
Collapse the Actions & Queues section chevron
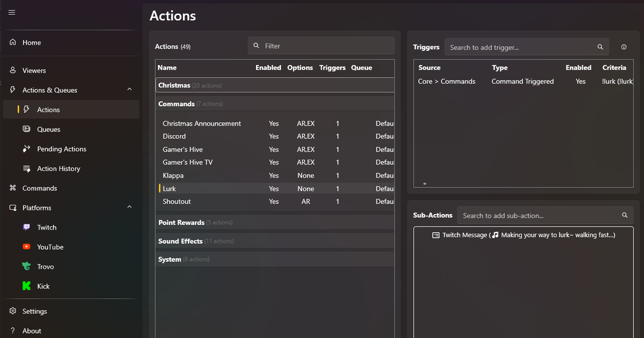click(129, 90)
